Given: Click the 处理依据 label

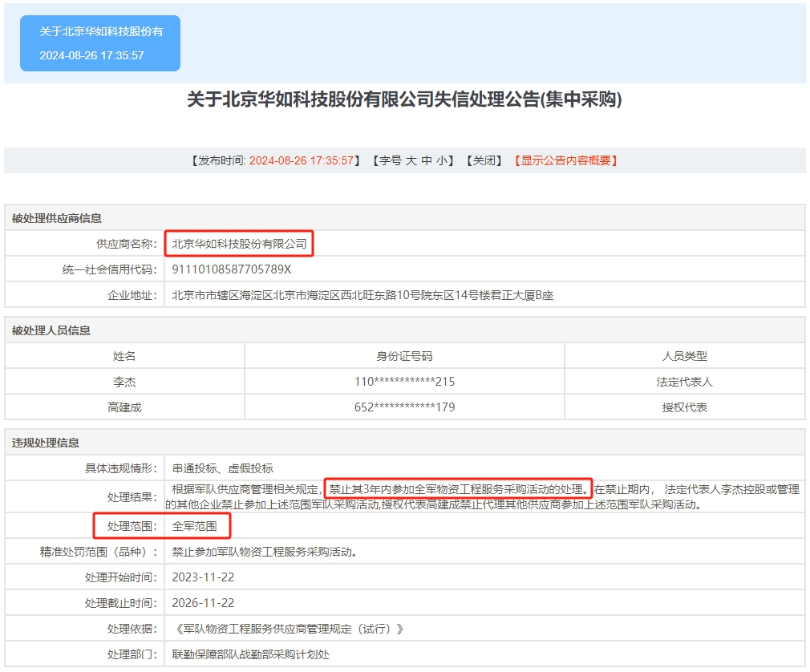Looking at the screenshot, I should tap(132, 629).
